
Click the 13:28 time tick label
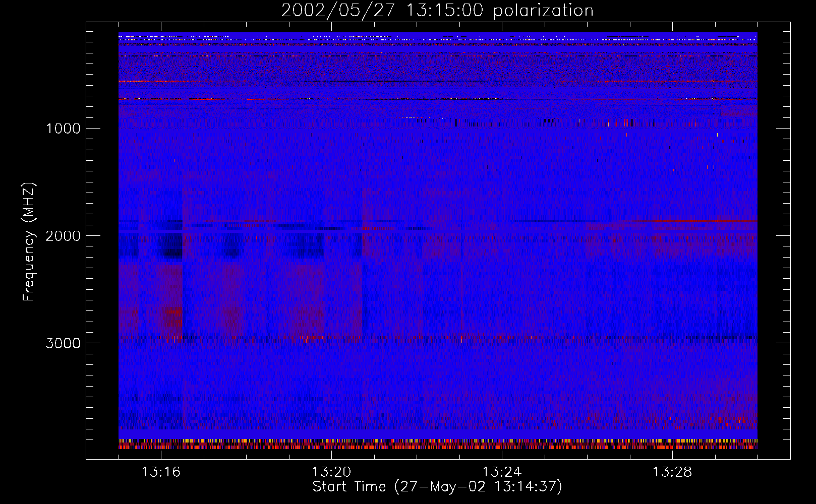pyautogui.click(x=672, y=472)
